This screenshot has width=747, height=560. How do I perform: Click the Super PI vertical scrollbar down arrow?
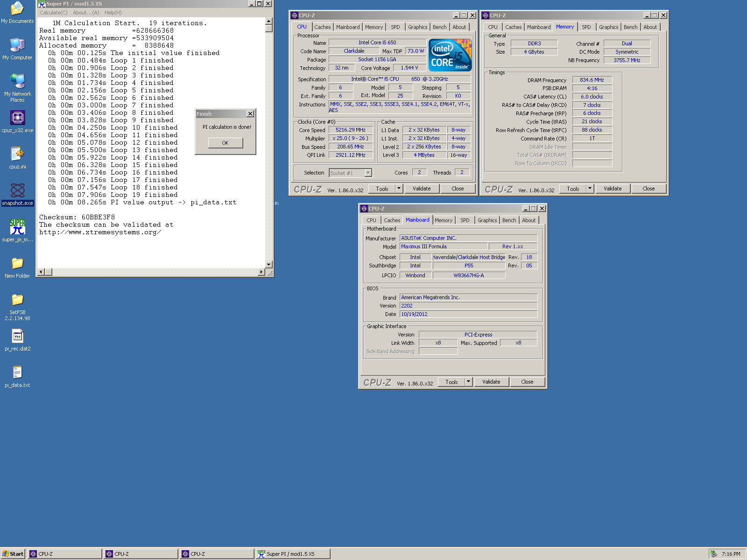(x=269, y=265)
